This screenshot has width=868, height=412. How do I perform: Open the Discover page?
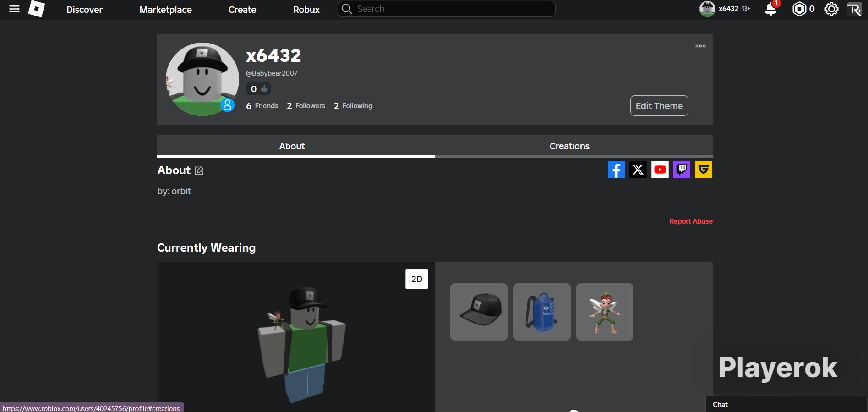point(85,10)
